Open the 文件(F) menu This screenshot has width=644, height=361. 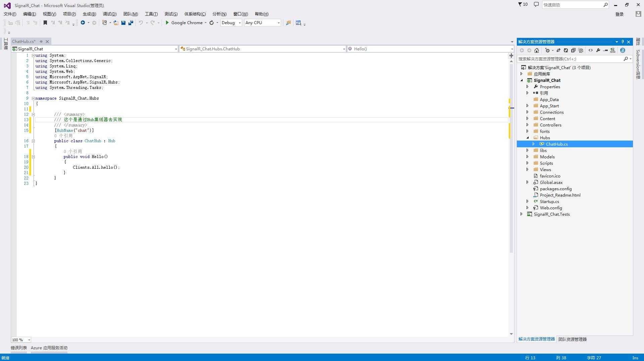10,14
